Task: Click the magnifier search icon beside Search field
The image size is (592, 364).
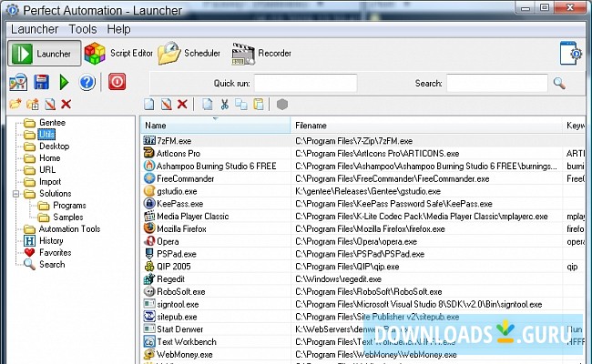Action: click(559, 83)
